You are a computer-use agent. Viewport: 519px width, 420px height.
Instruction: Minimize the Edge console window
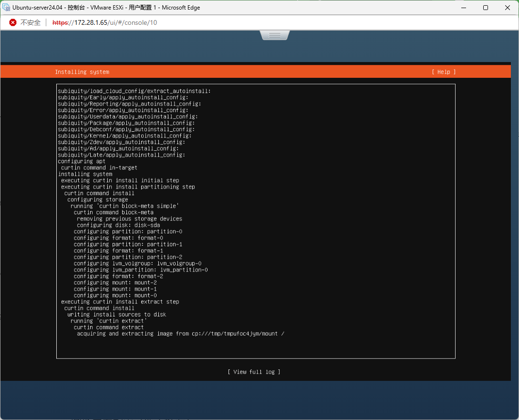(463, 8)
